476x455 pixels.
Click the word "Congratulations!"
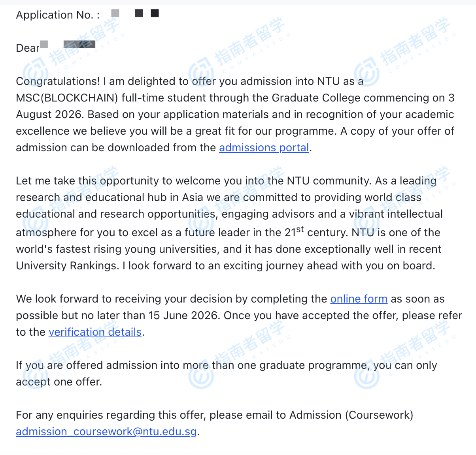pos(58,81)
